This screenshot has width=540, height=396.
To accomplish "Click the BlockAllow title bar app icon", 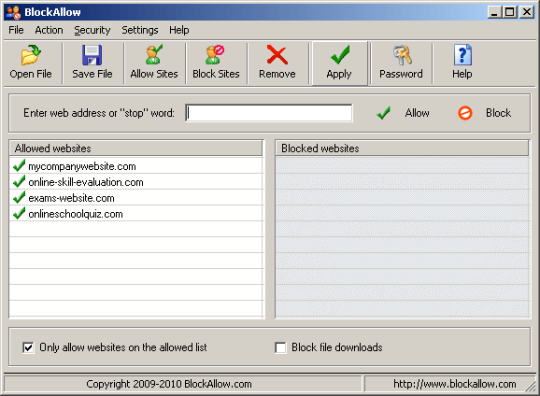I will point(14,12).
